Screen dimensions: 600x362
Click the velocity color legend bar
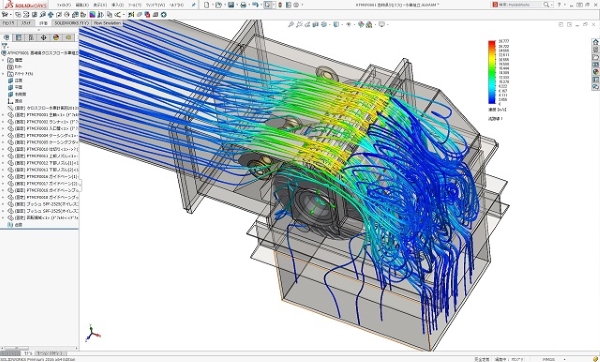click(x=492, y=72)
